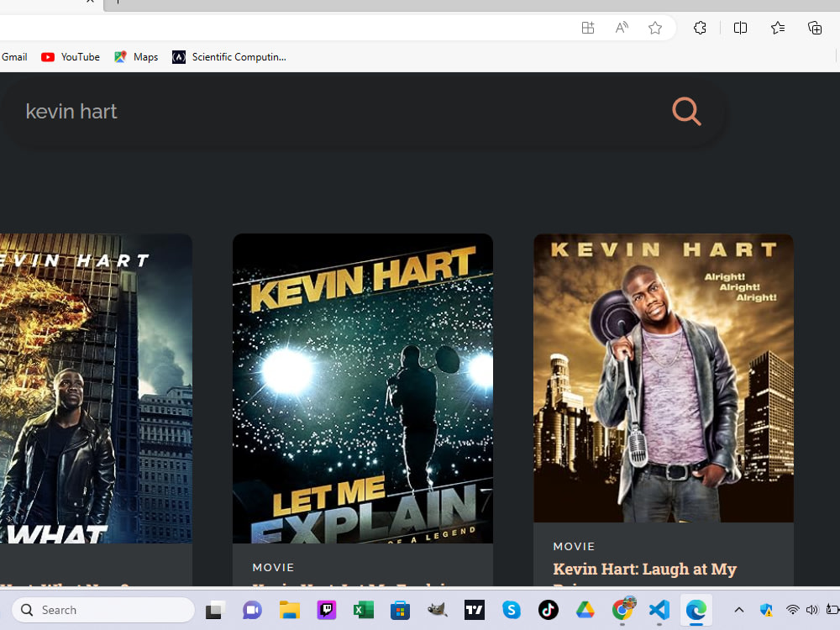Open Microsoft Store from the taskbar
Image resolution: width=840 pixels, height=630 pixels.
(400, 610)
